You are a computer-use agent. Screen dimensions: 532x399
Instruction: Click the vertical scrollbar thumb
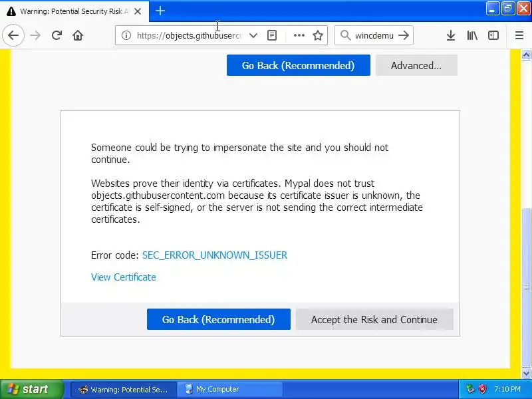tap(526, 287)
